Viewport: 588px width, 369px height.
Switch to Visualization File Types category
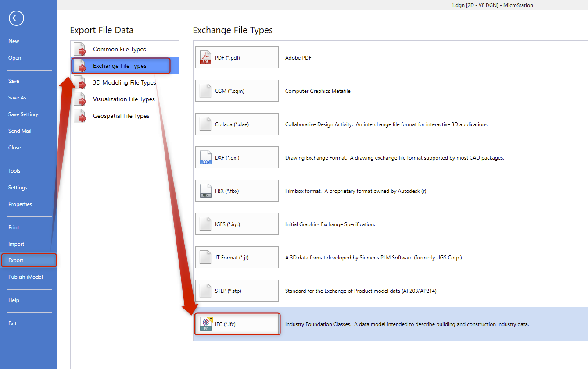tap(125, 99)
